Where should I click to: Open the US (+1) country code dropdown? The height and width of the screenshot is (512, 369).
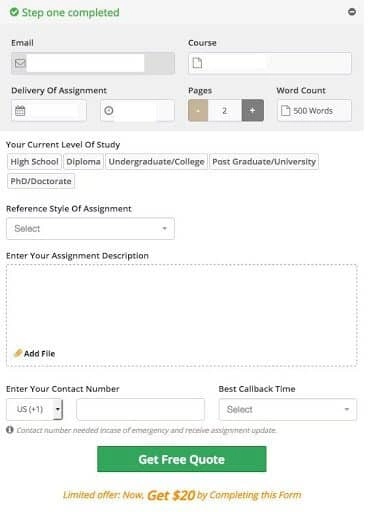click(35, 409)
